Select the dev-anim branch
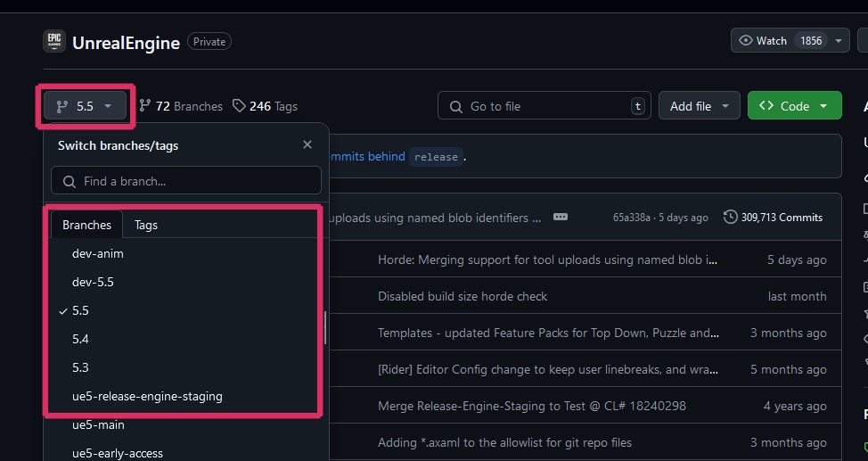 coord(98,253)
